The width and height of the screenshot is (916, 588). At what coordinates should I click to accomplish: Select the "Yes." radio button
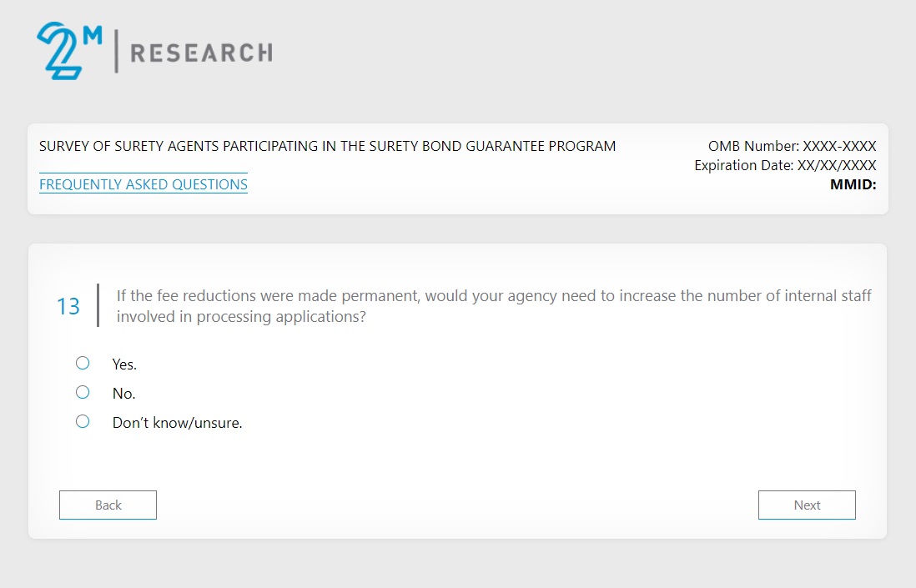pos(83,363)
